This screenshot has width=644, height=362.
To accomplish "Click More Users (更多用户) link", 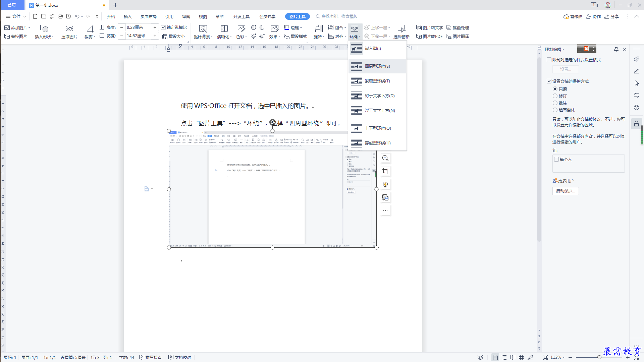I will coord(565,181).
